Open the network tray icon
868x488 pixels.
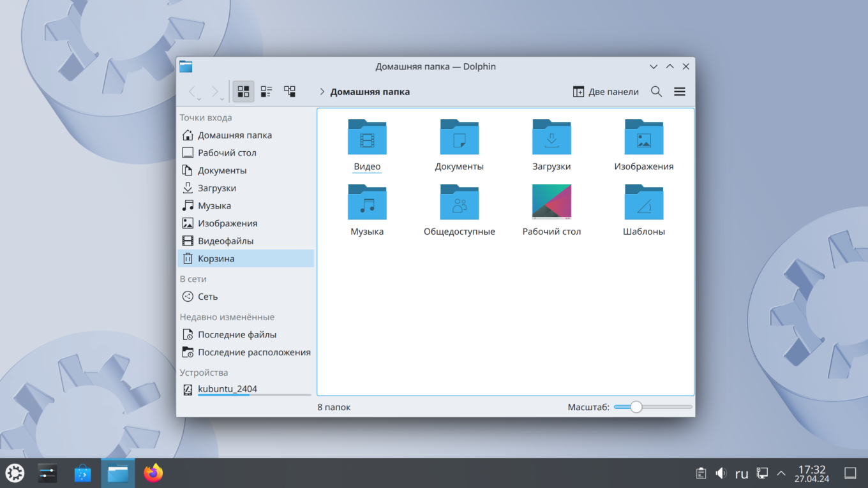point(762,473)
